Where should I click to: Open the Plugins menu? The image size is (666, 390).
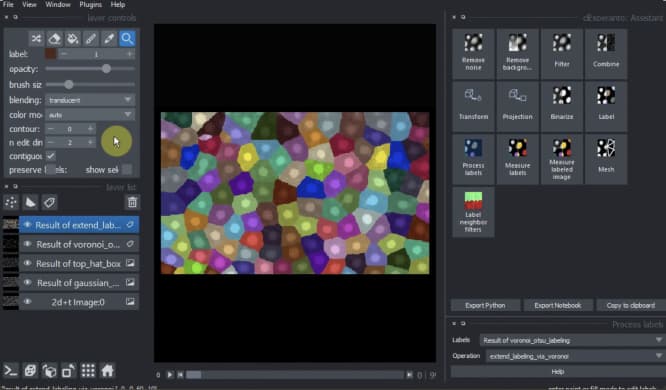(x=90, y=4)
